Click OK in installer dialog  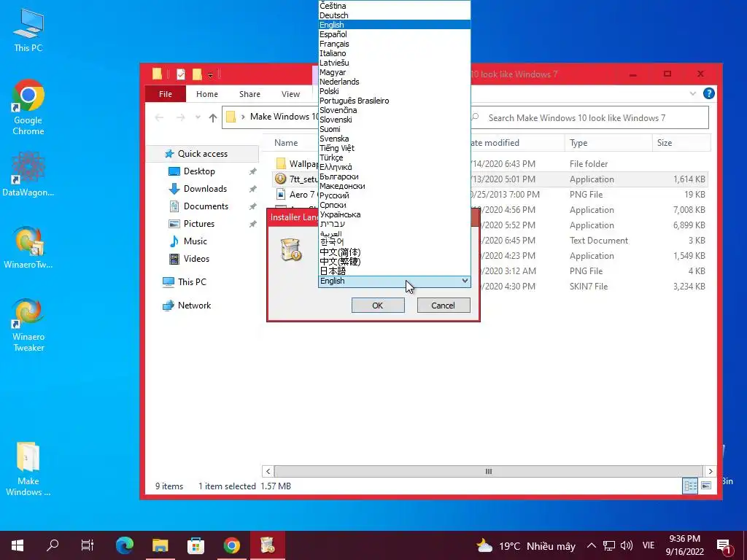tap(378, 306)
